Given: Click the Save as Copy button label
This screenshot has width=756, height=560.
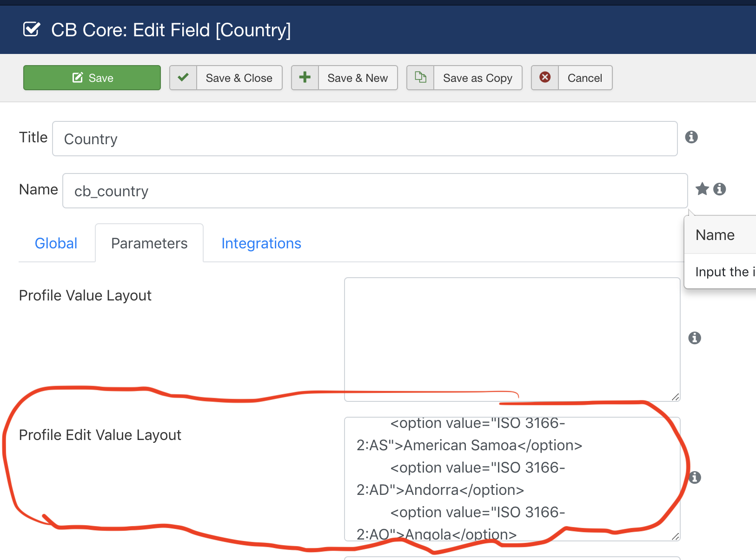Looking at the screenshot, I should click(477, 78).
